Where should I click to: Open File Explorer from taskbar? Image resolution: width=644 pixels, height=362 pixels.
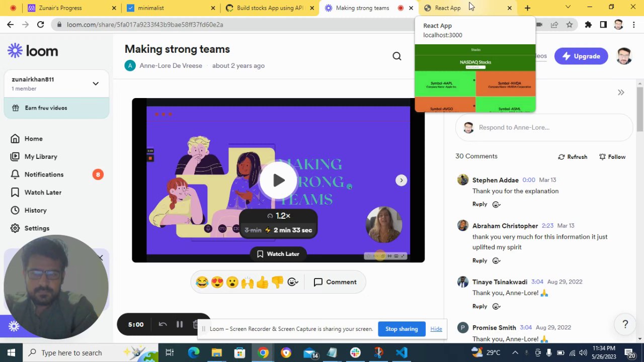[217, 352]
